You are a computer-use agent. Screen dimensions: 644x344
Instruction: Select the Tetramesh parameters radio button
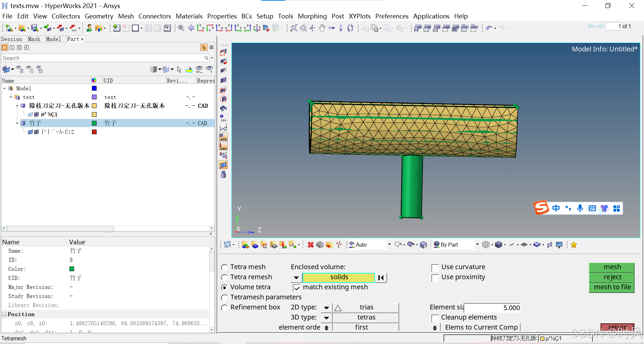[224, 298]
